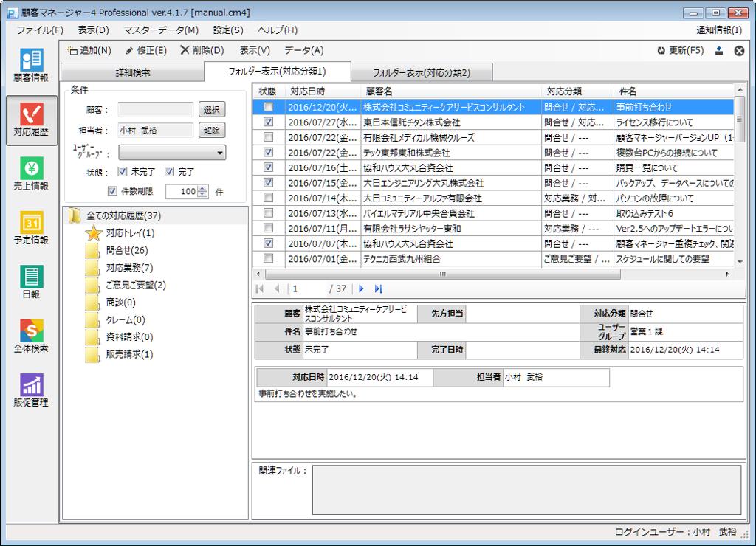Screen dimensions: 756x546
Task: Open the ユーザーグループ dropdown
Action: [x=172, y=153]
